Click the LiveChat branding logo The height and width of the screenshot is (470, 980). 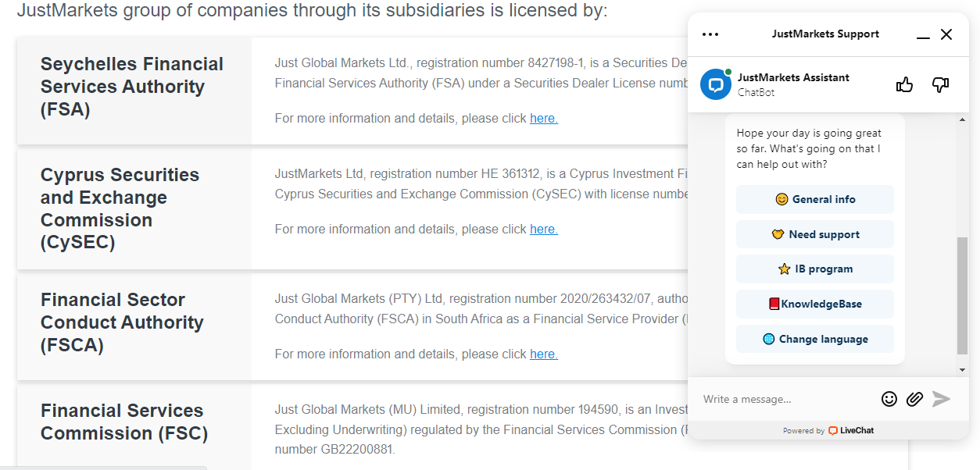(x=852, y=429)
